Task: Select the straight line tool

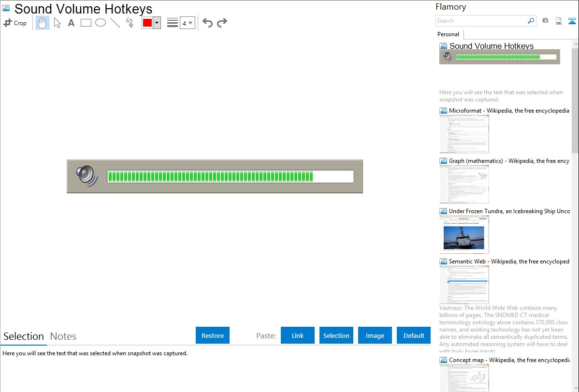Action: 115,23
